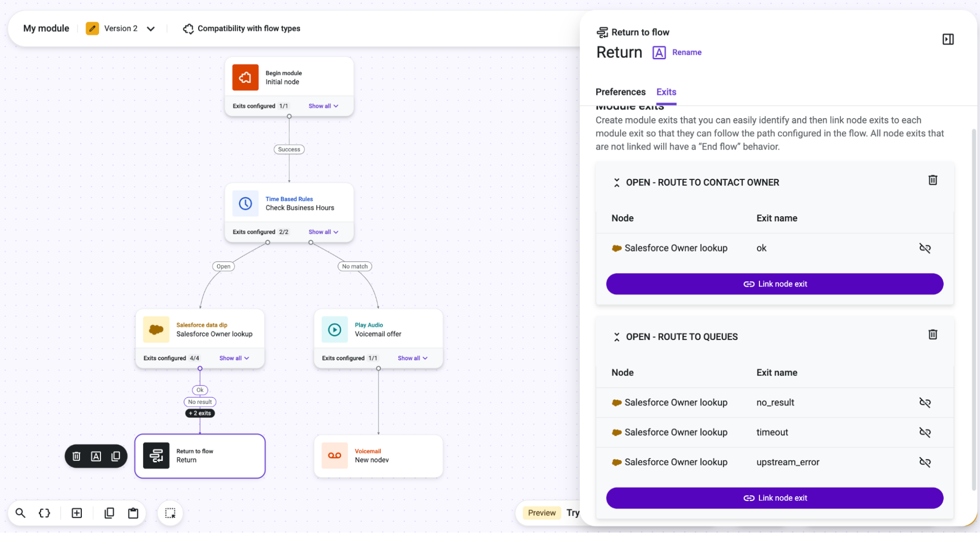Screen dimensions: 980x533
Task: Expand Show all on Begin module node
Action: pos(323,106)
